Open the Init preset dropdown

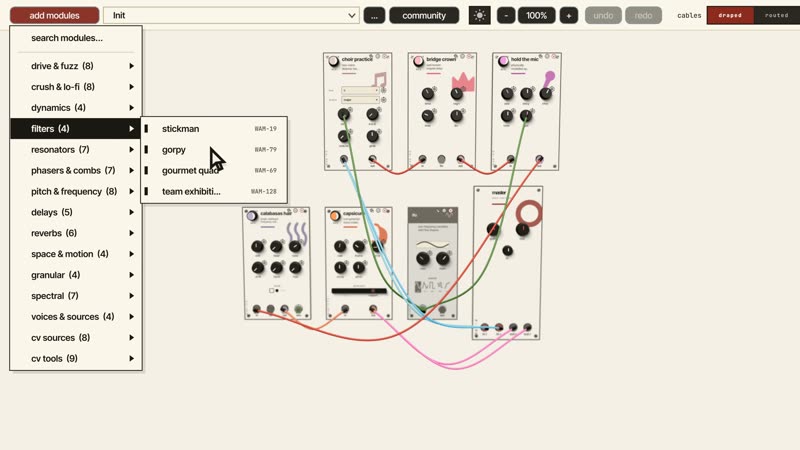(231, 15)
